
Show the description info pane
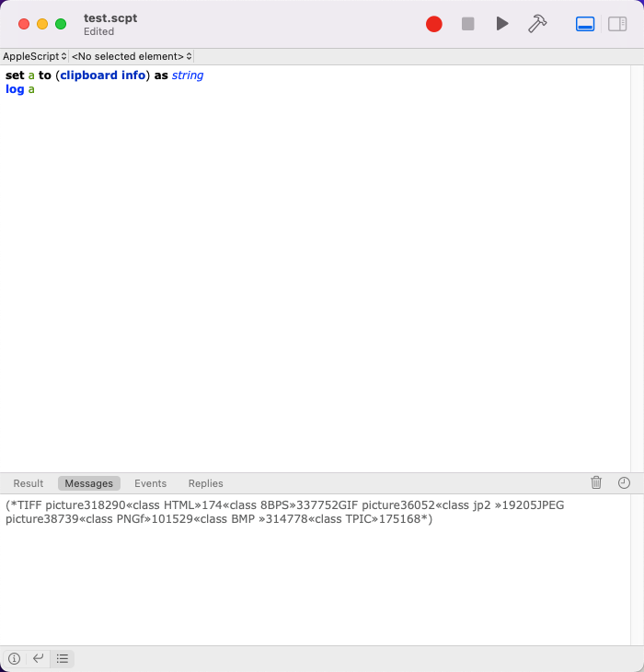pos(14,658)
